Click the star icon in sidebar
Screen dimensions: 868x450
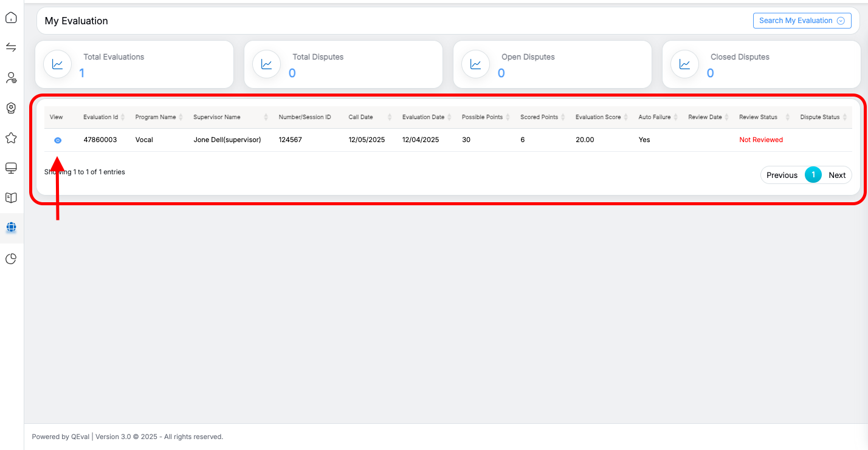11,138
